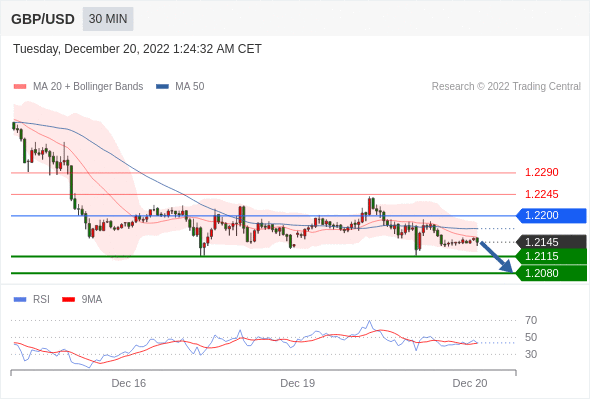Click the blue MA 50 legend swatch
This screenshot has width=590, height=400.
162,87
